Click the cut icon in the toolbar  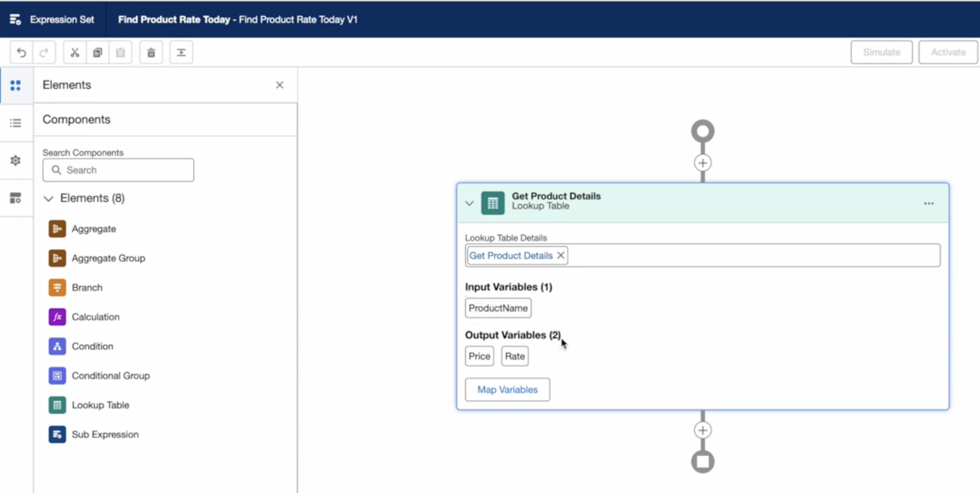point(75,52)
